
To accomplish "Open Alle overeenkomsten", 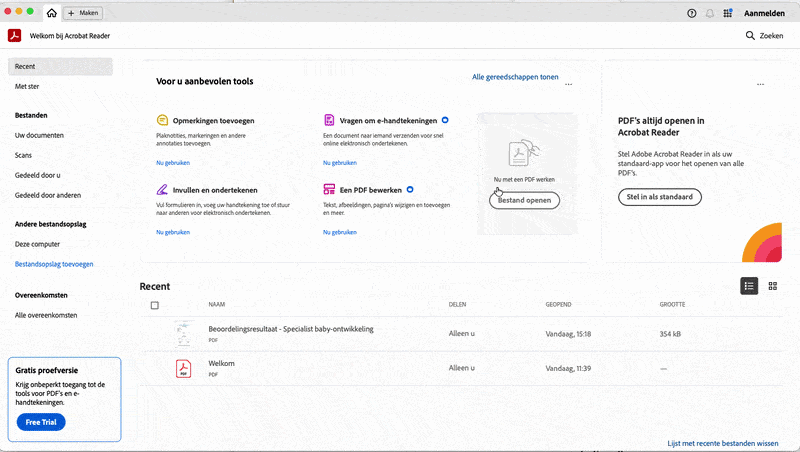I will [46, 315].
